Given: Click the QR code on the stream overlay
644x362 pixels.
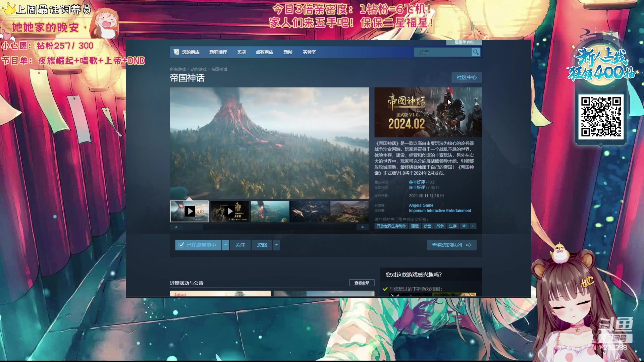Looking at the screenshot, I should click(601, 117).
